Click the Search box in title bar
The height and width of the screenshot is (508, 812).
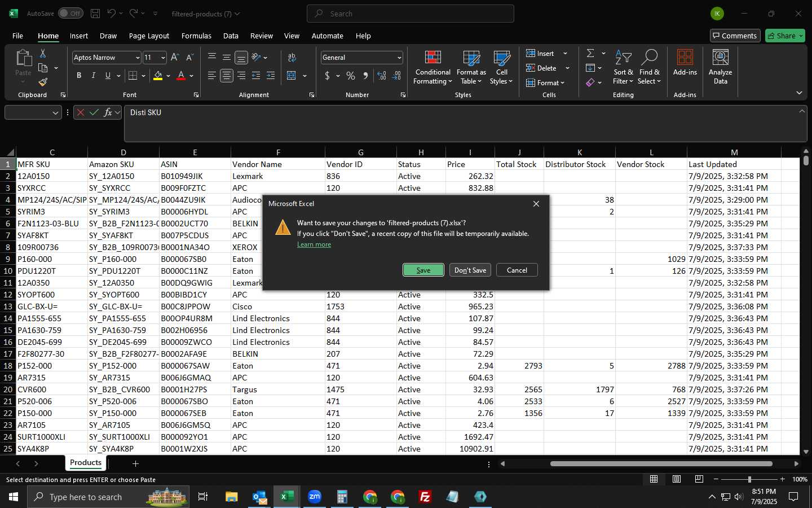click(411, 14)
